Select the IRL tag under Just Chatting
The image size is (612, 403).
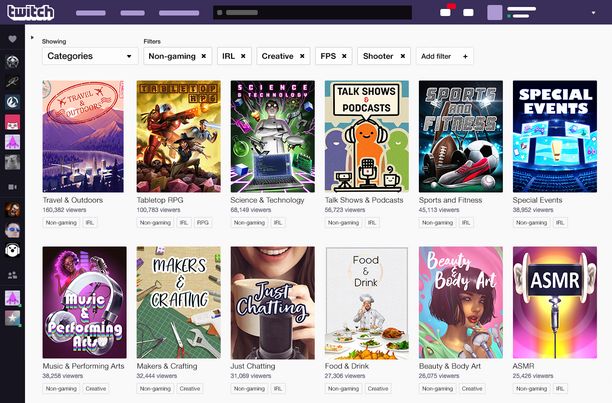point(278,389)
